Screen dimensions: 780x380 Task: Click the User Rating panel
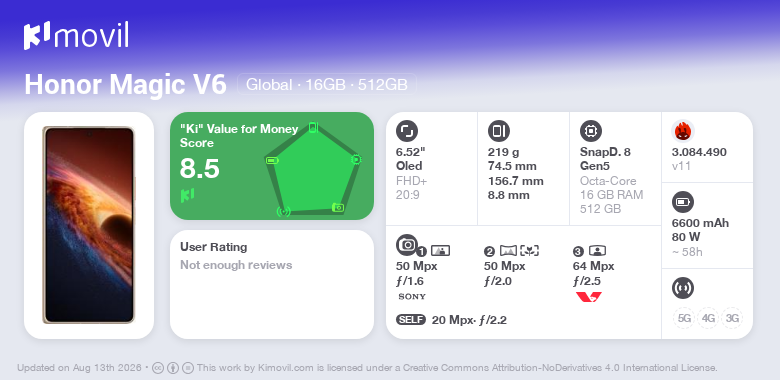pos(272,285)
